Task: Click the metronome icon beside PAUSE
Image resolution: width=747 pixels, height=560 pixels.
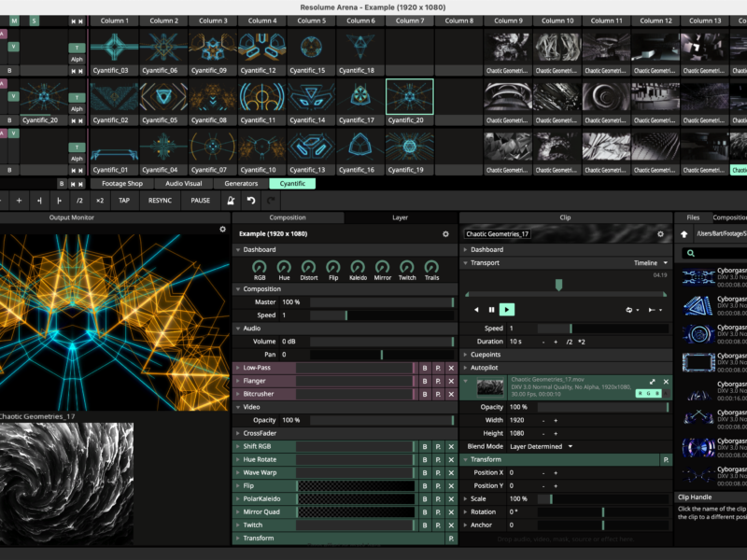Action: pyautogui.click(x=230, y=201)
